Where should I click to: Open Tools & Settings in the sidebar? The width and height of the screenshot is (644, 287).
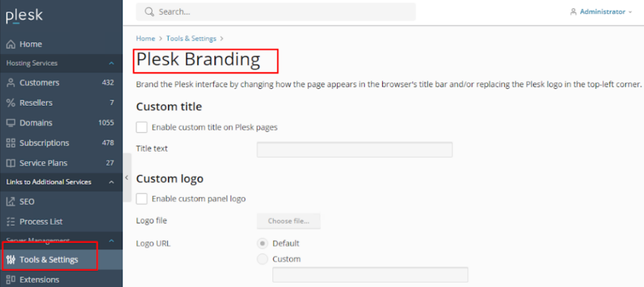61,260
